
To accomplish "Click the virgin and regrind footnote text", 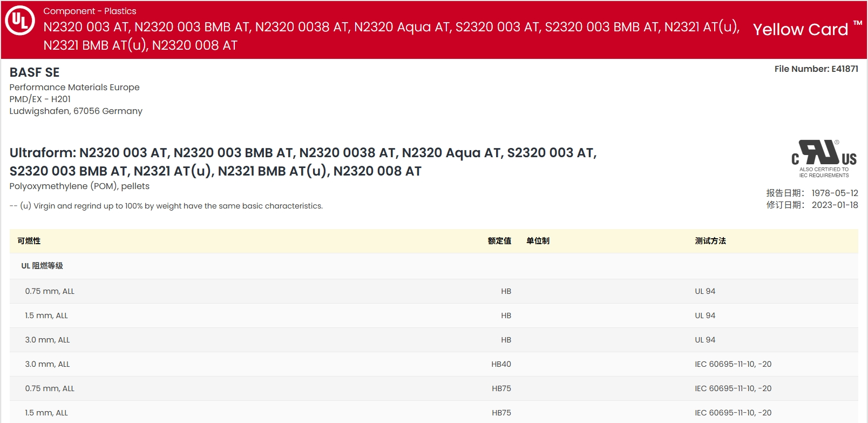I will click(166, 206).
